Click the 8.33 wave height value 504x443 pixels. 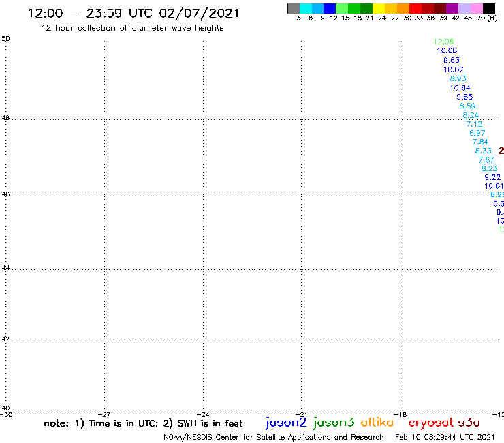pos(484,151)
